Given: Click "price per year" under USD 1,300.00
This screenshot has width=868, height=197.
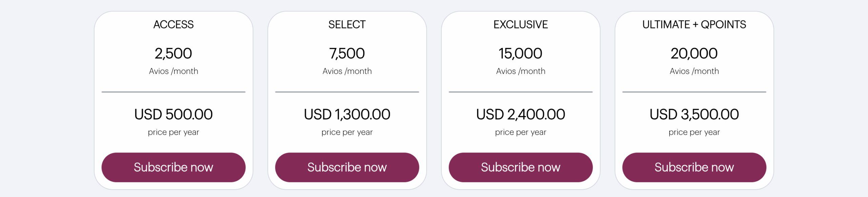Looking at the screenshot, I should click(x=347, y=132).
